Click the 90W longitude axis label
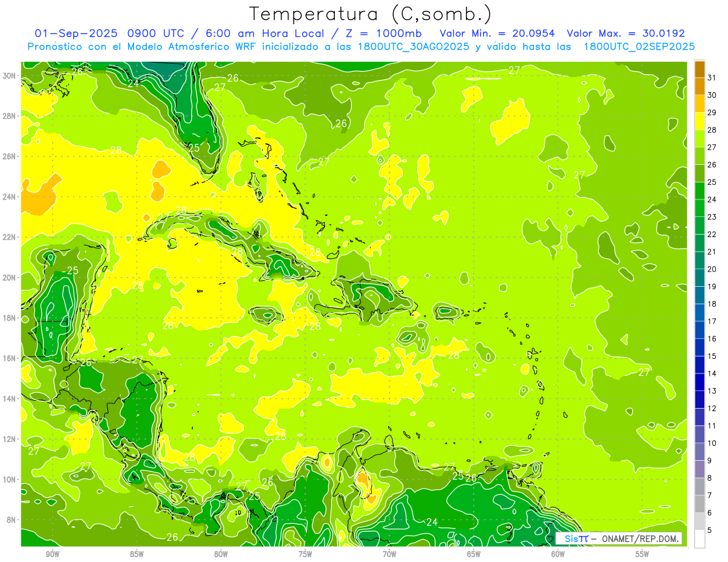The height and width of the screenshot is (562, 728). [x=52, y=554]
